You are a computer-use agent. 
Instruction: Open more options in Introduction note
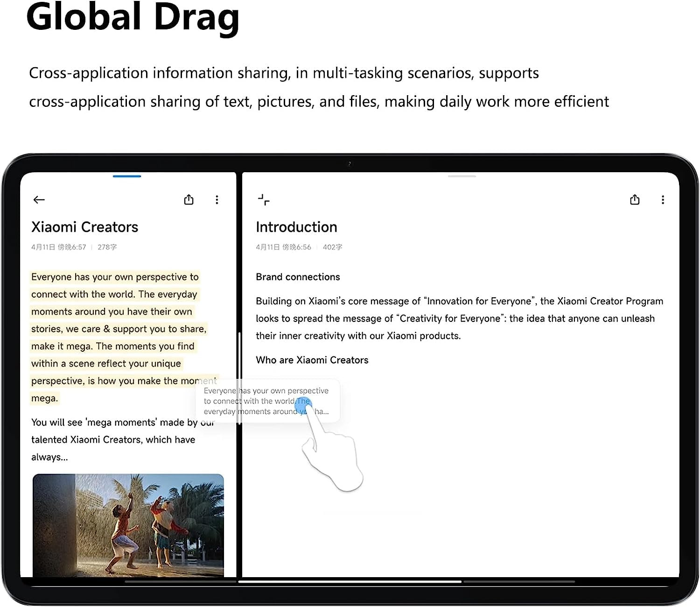point(663,200)
